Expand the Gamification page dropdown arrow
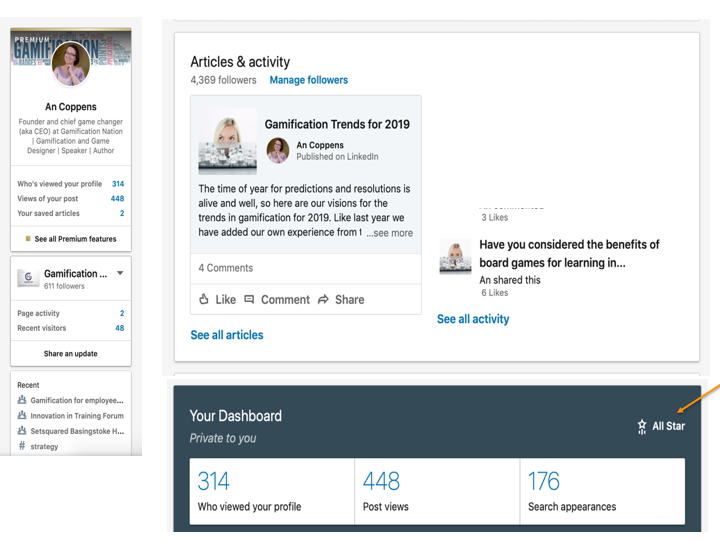This screenshot has height=540, width=720. (x=120, y=273)
